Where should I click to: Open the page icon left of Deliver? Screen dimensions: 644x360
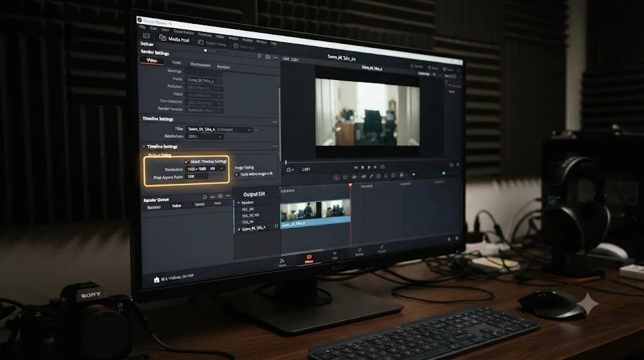pyautogui.click(x=282, y=262)
